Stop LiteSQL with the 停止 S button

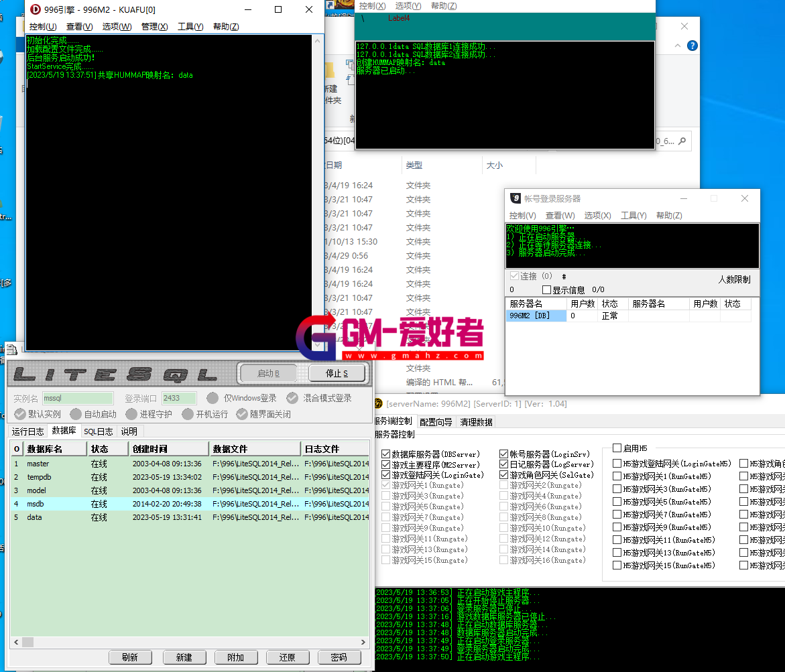pyautogui.click(x=337, y=373)
